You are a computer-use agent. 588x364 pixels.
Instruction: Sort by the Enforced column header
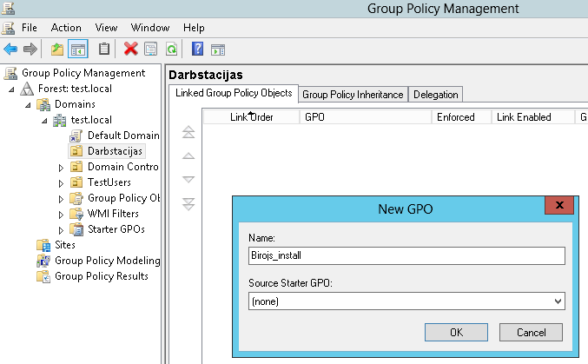[461, 117]
